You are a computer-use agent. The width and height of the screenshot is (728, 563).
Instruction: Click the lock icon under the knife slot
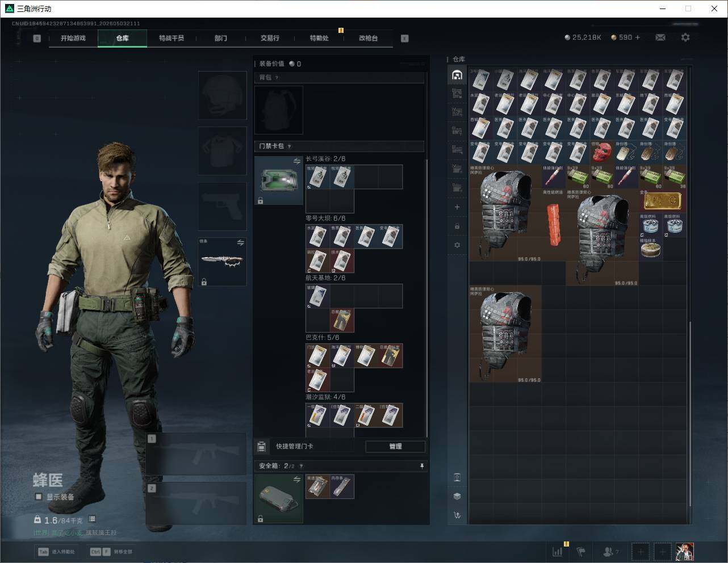[204, 281]
